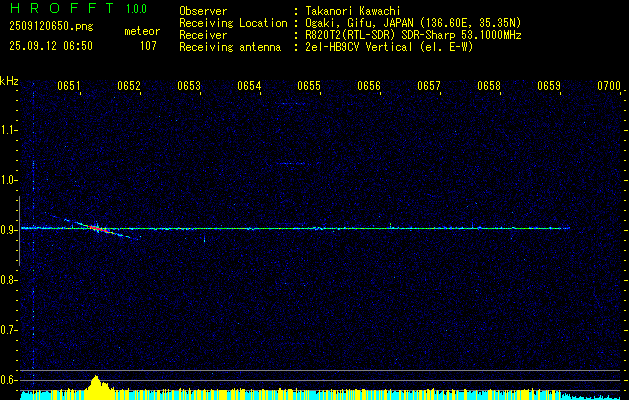Click the Receiving antenna field label
The width and height of the screenshot is (629, 400).
click(230, 47)
